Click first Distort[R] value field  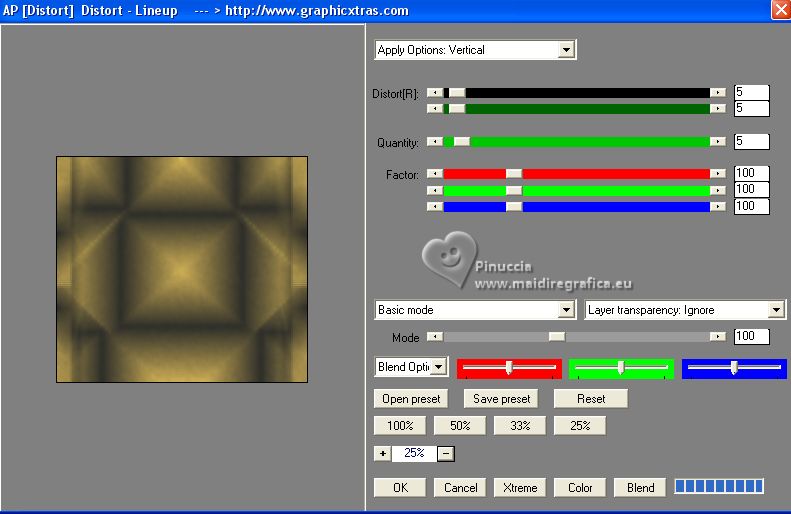pos(752,92)
